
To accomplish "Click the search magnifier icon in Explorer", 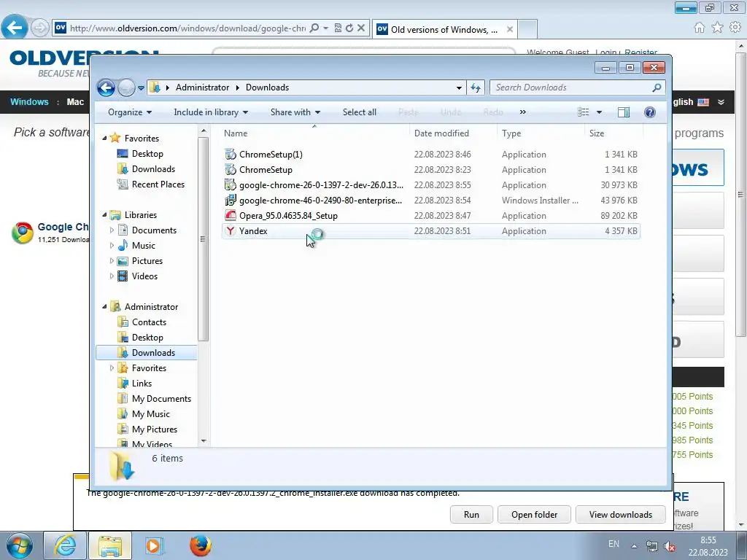I will click(x=657, y=87).
